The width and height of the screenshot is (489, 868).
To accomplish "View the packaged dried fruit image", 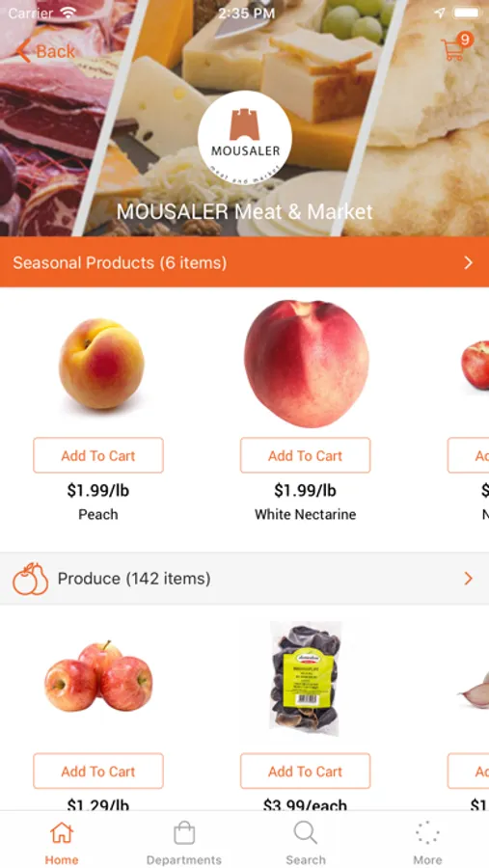I will tap(306, 678).
